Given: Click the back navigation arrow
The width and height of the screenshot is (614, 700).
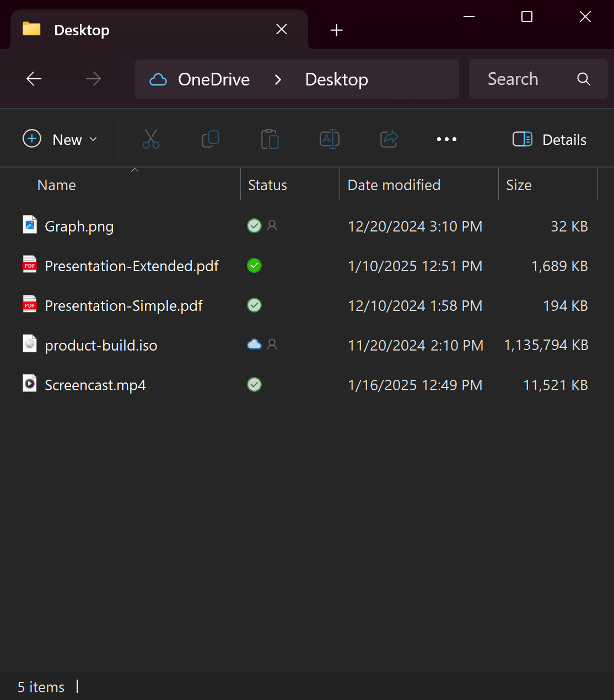Looking at the screenshot, I should tap(33, 79).
